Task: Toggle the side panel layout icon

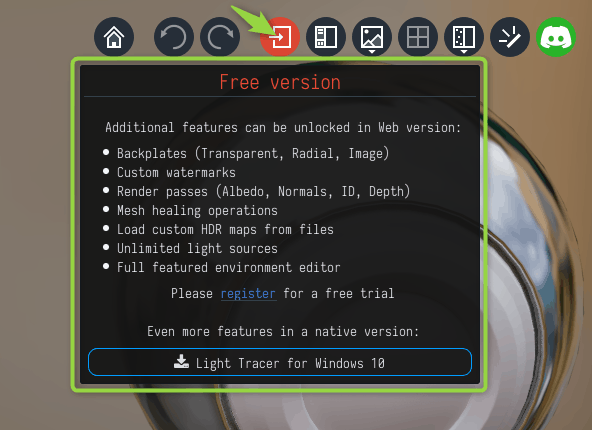Action: [x=326, y=37]
